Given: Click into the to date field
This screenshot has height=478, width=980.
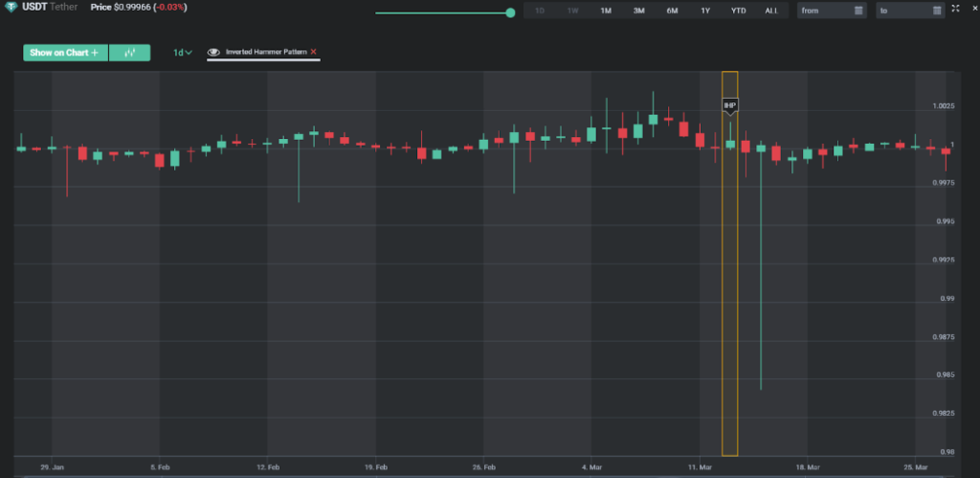Looking at the screenshot, I should (910, 11).
